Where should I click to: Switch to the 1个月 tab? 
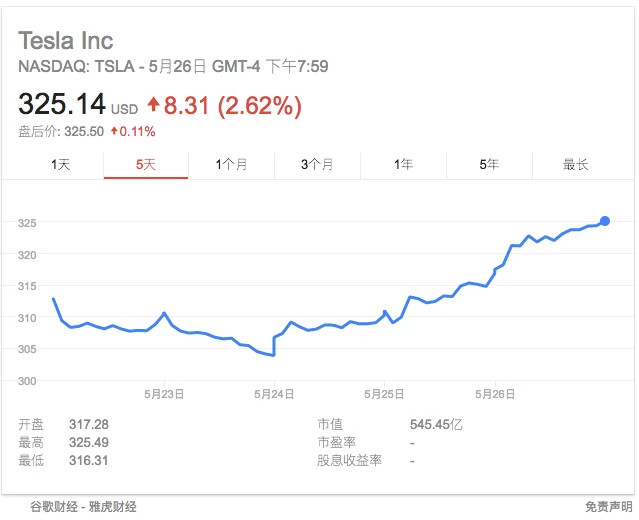[231, 165]
